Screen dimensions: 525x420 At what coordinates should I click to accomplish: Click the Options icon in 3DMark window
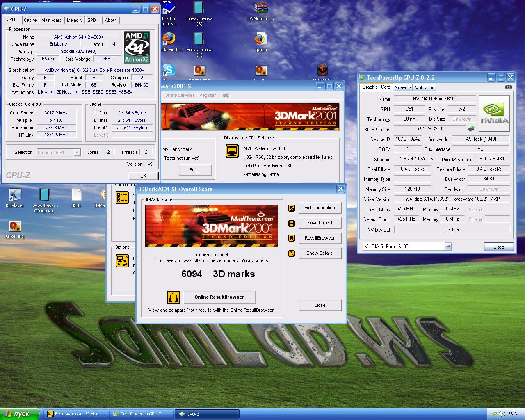[x=122, y=260]
